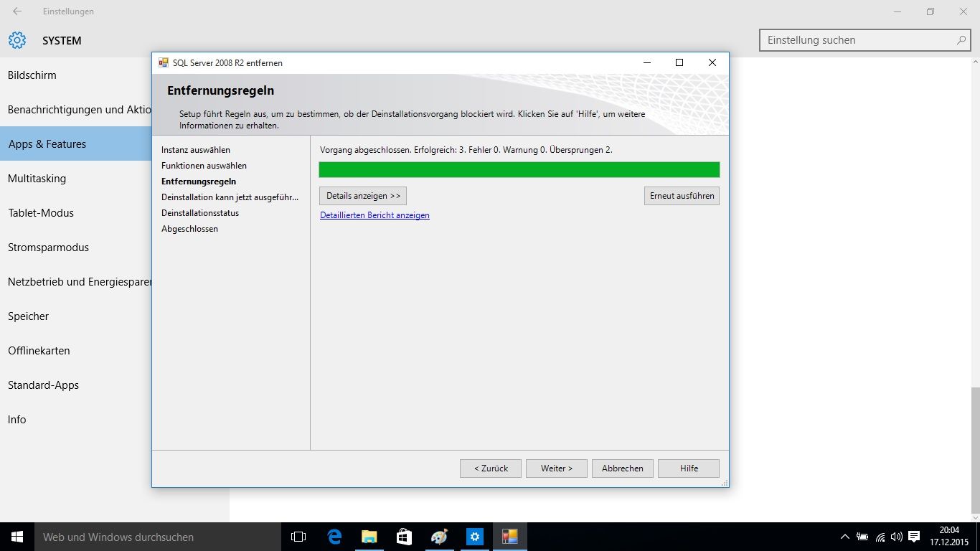Open the Windows Store taskbar icon
Viewport: 980px width, 551px height.
(404, 537)
